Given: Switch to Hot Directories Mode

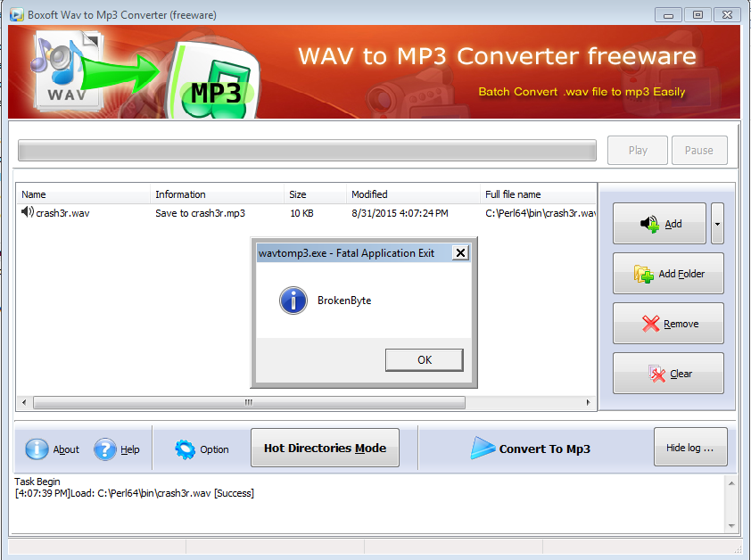Looking at the screenshot, I should point(325,448).
